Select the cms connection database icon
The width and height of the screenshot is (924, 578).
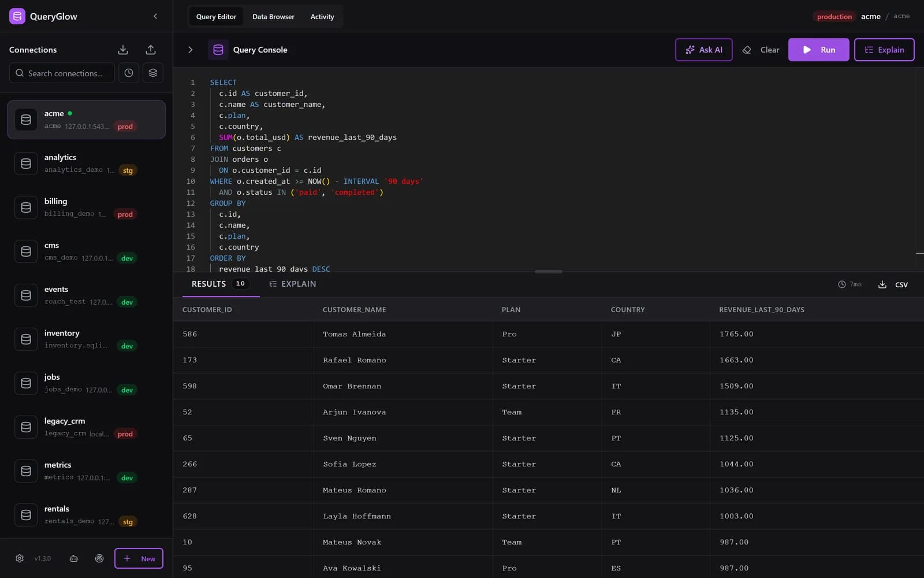point(26,251)
